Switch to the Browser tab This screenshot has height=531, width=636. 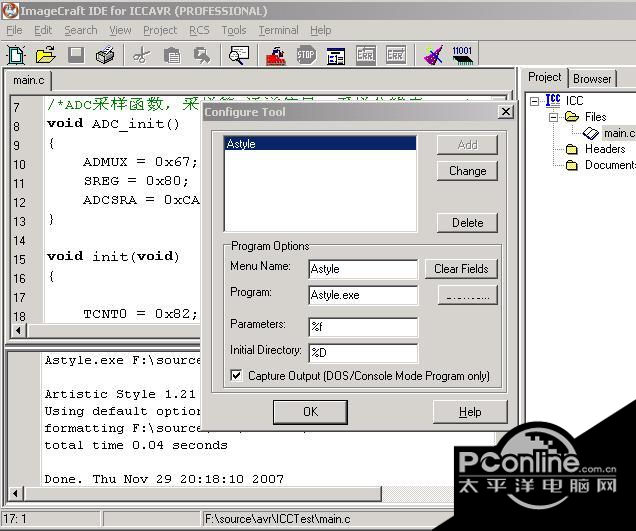(x=592, y=79)
